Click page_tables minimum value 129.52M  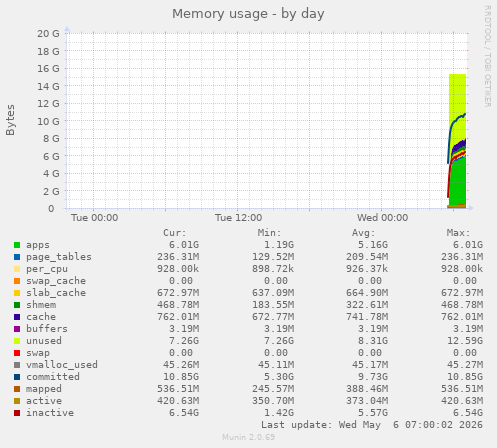click(273, 257)
